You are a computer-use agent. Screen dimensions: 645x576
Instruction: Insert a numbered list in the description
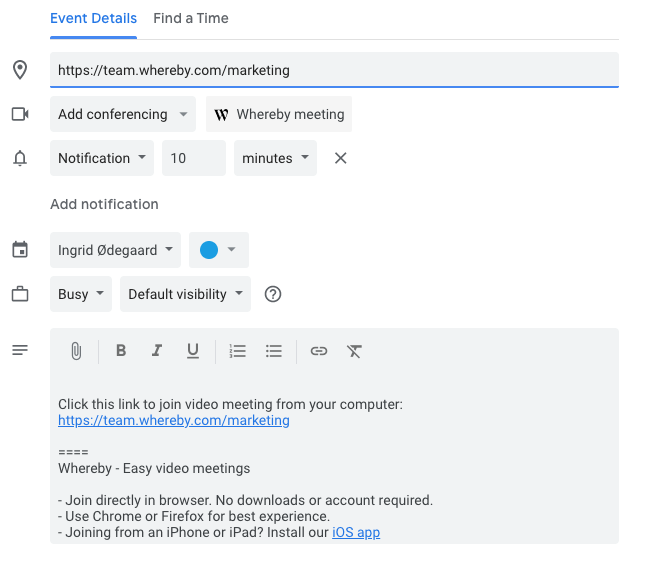237,351
